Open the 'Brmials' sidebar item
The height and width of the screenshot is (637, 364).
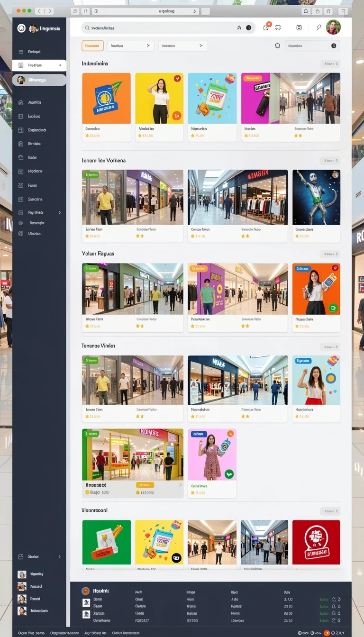[34, 144]
